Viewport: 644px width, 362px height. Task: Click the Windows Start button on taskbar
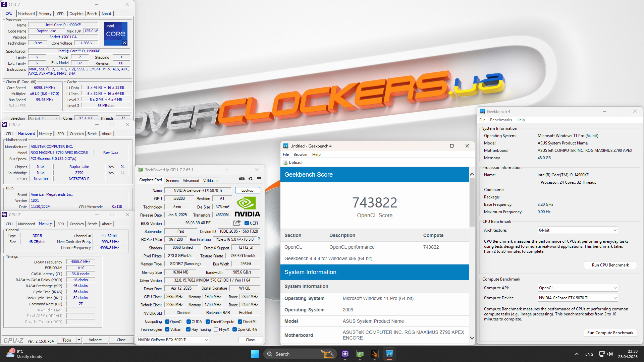tap(255, 354)
